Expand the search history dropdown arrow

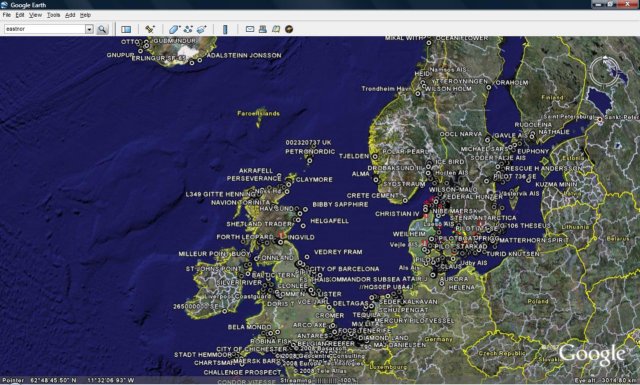(89, 29)
